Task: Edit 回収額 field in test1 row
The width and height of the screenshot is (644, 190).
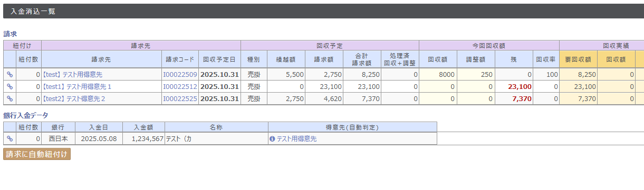Action: 438,86
